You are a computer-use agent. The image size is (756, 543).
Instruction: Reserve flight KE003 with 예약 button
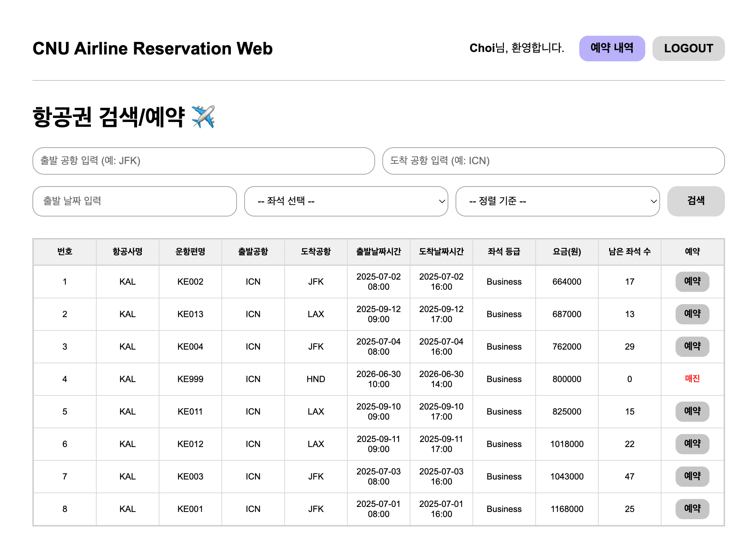click(692, 476)
